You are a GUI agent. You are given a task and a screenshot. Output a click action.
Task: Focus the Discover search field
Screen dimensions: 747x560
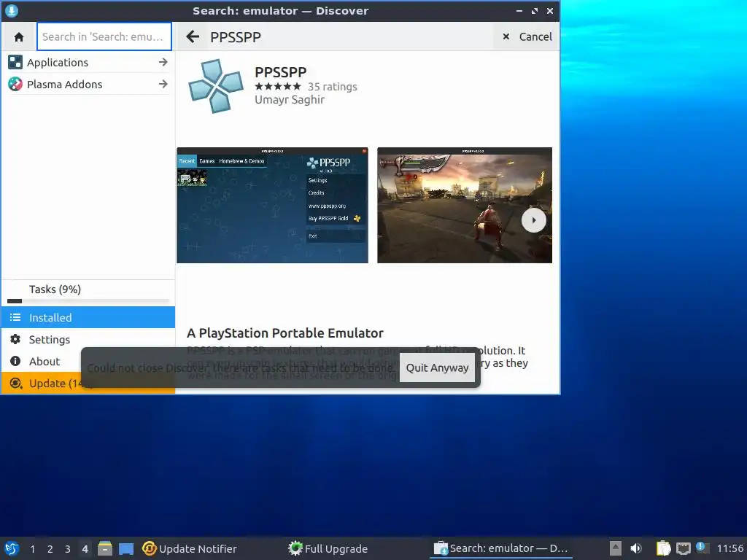tap(104, 36)
